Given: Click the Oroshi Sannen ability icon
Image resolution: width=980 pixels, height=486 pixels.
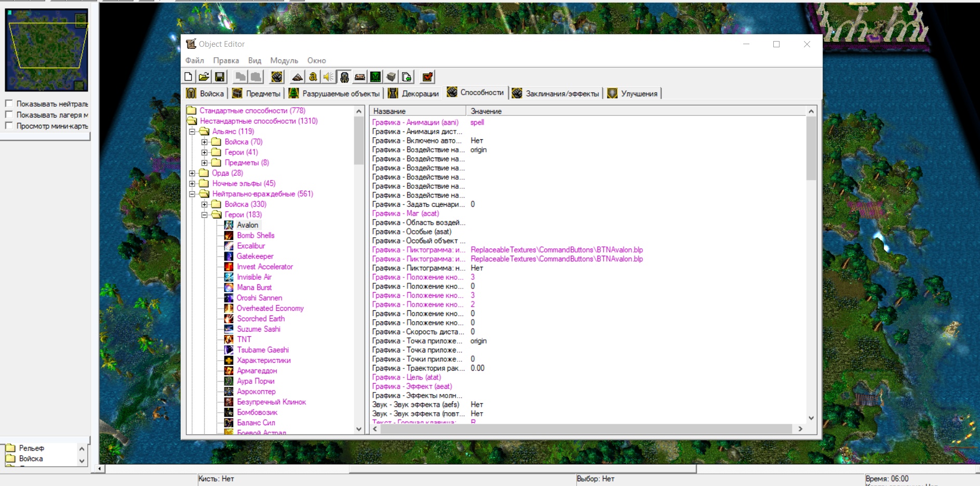Looking at the screenshot, I should click(x=229, y=298).
